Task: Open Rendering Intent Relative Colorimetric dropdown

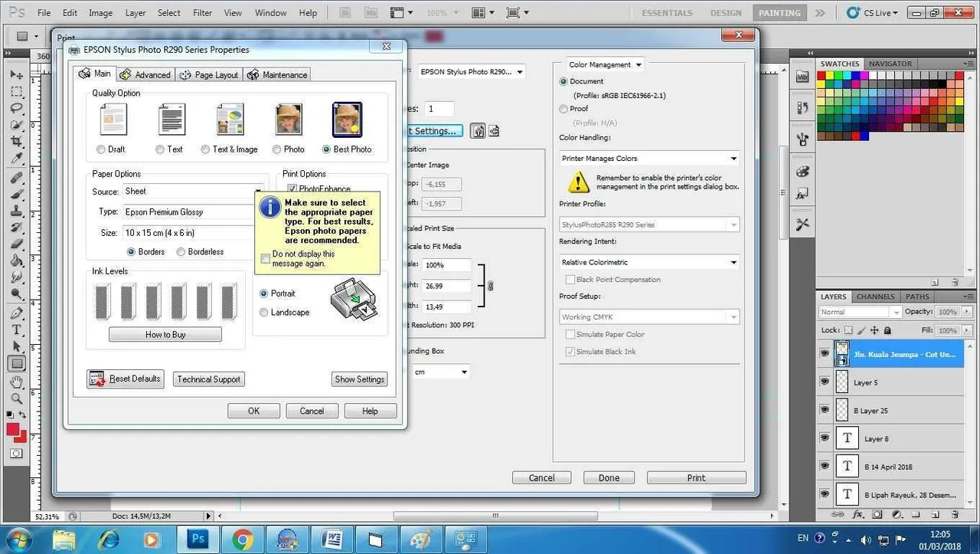Action: point(649,262)
